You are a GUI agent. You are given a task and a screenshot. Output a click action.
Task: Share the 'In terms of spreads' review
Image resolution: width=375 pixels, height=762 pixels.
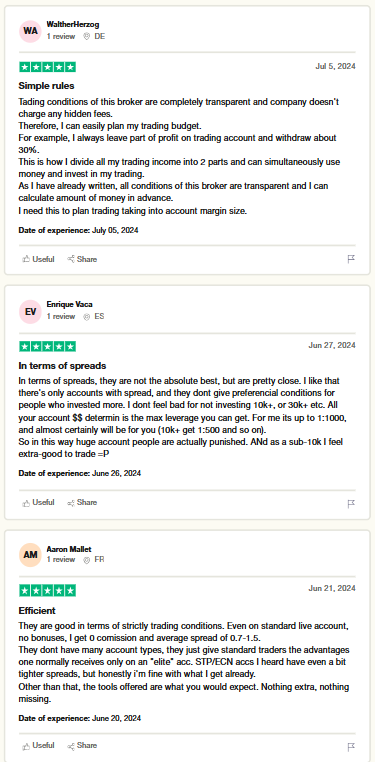click(x=82, y=502)
